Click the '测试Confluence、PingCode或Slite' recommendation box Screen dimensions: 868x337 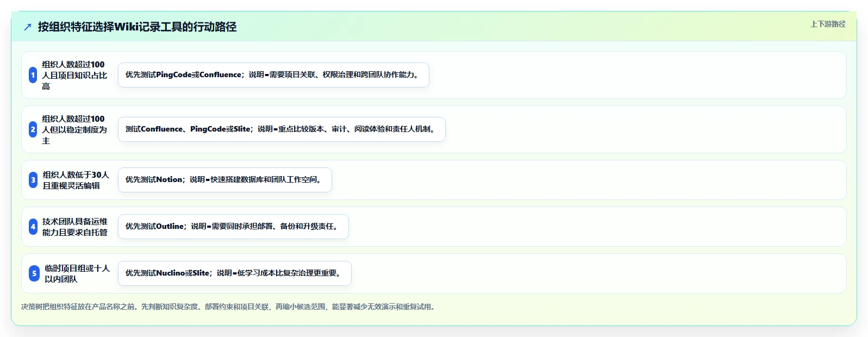282,129
